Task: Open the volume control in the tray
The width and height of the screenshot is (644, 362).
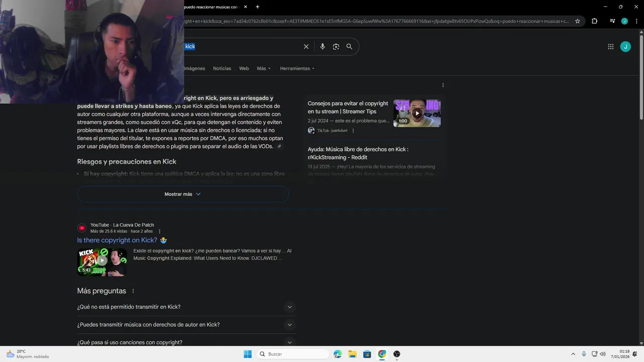Action: (x=603, y=354)
